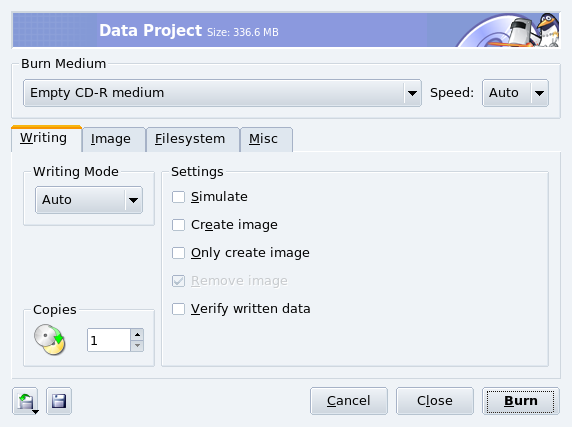Image resolution: width=572 pixels, height=427 pixels.
Task: Click the Size: 336.6 MB text
Action: point(243,32)
